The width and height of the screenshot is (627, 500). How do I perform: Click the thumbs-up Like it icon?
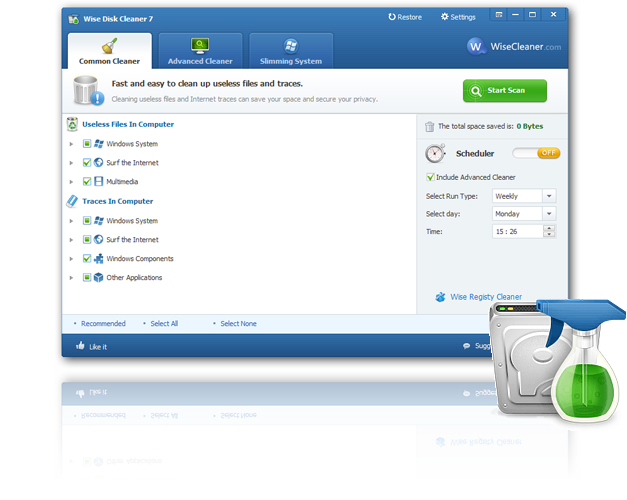(x=80, y=346)
